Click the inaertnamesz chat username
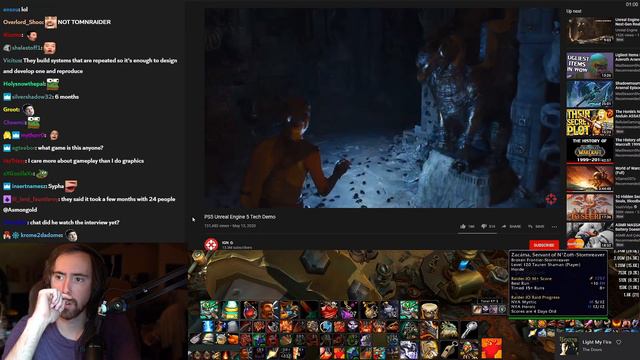 [29, 186]
